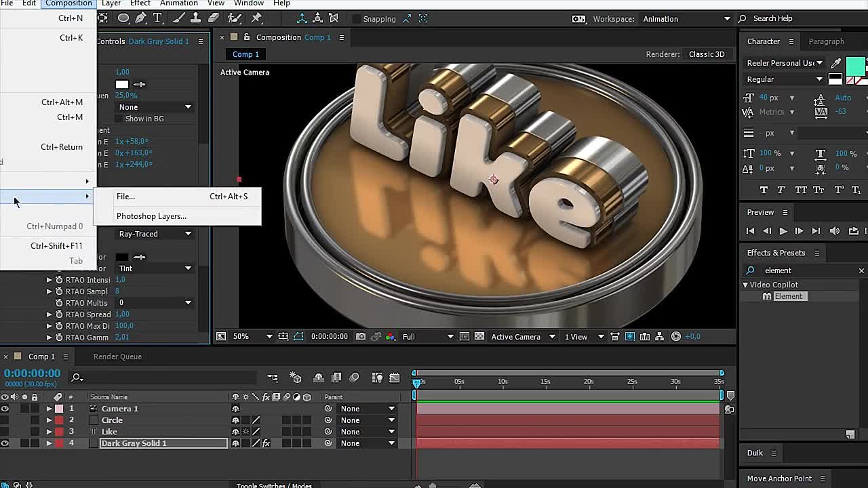Viewport: 868px width, 488px height.
Task: Select the Eraser tool
Action: (x=213, y=18)
